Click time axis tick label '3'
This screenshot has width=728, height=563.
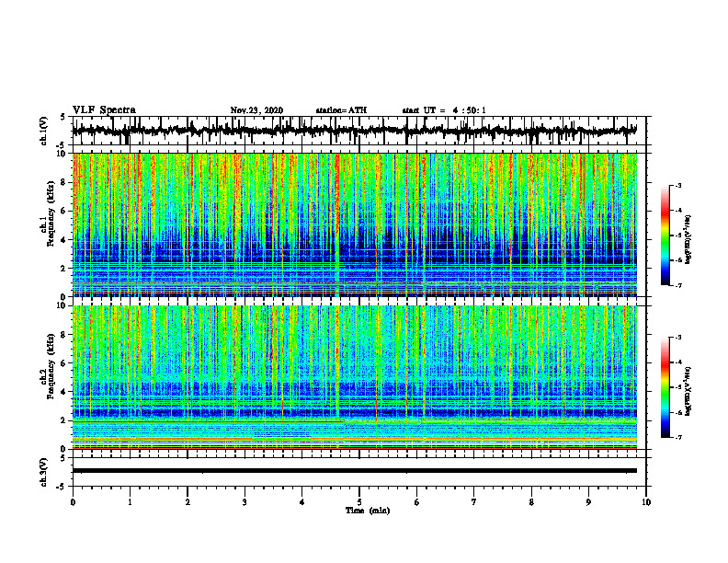click(x=245, y=502)
